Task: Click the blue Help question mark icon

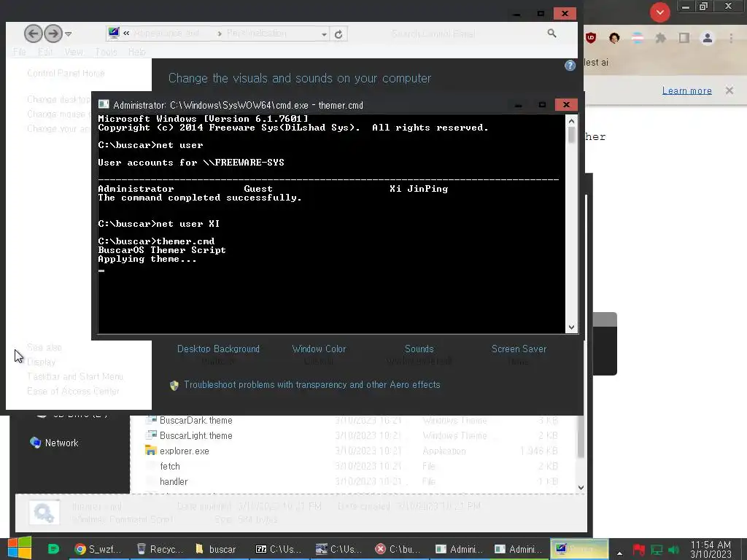Action: (x=570, y=66)
